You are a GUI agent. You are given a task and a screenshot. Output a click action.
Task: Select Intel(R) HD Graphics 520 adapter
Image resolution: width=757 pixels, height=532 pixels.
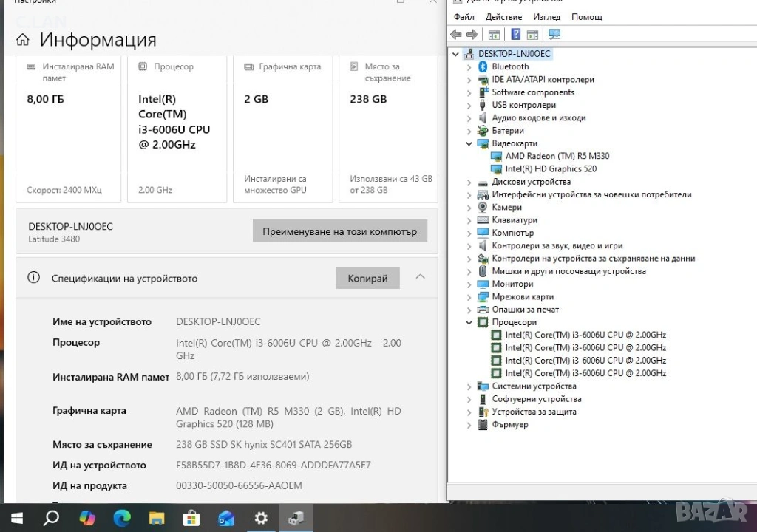[x=550, y=169]
